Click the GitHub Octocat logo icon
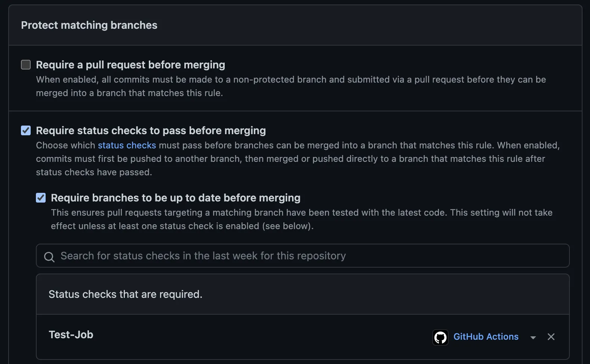The height and width of the screenshot is (364, 590). coord(440,337)
